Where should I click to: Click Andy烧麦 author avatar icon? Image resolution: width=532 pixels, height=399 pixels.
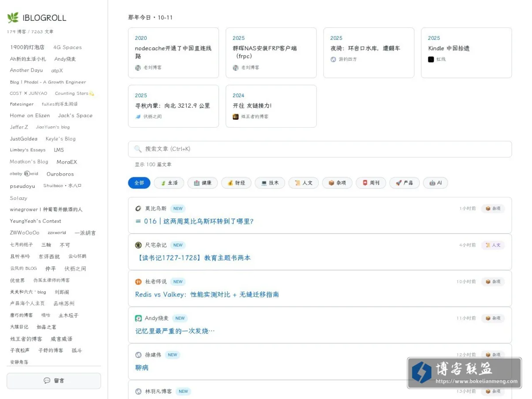[138, 318]
